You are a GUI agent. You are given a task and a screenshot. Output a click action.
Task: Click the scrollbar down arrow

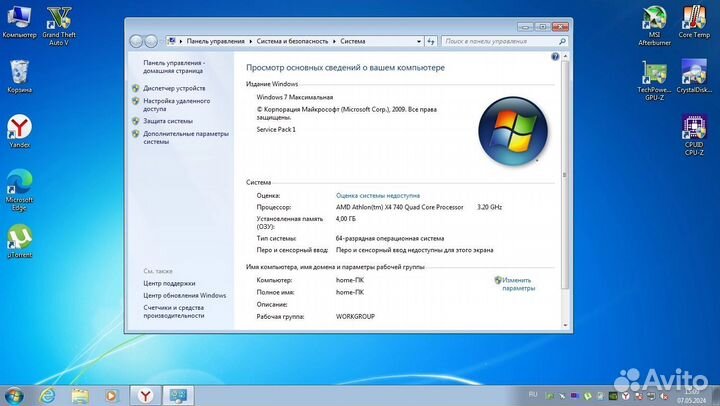coord(565,325)
